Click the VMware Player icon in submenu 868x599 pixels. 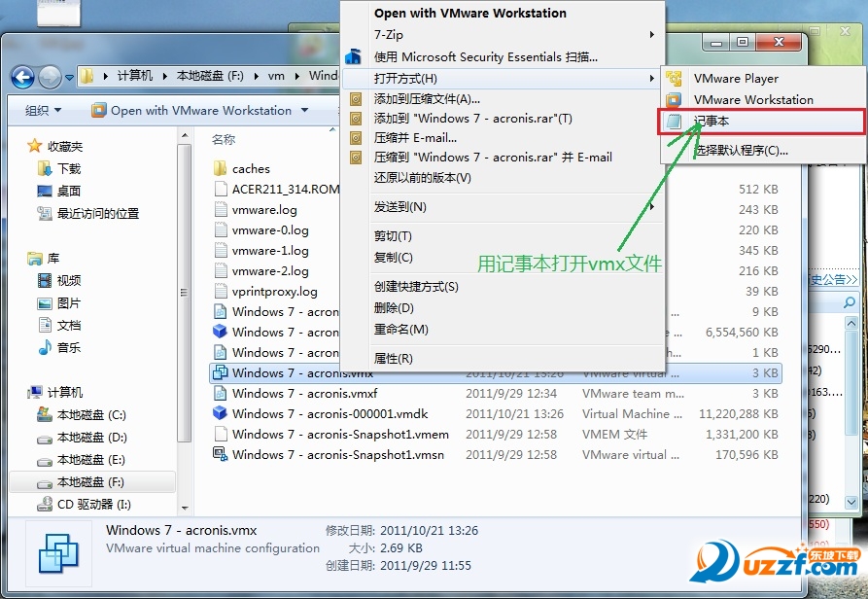[674, 79]
